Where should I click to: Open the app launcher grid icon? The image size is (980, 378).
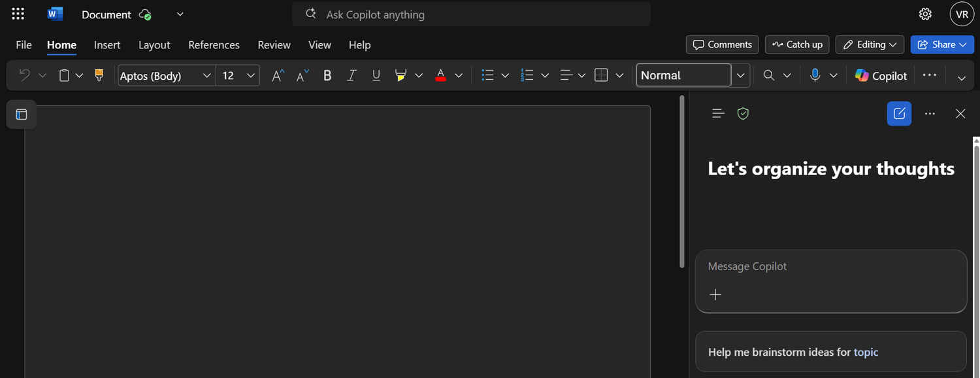pos(18,14)
